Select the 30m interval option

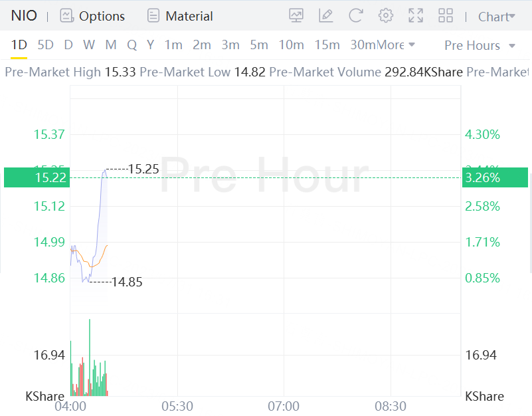pyautogui.click(x=363, y=45)
